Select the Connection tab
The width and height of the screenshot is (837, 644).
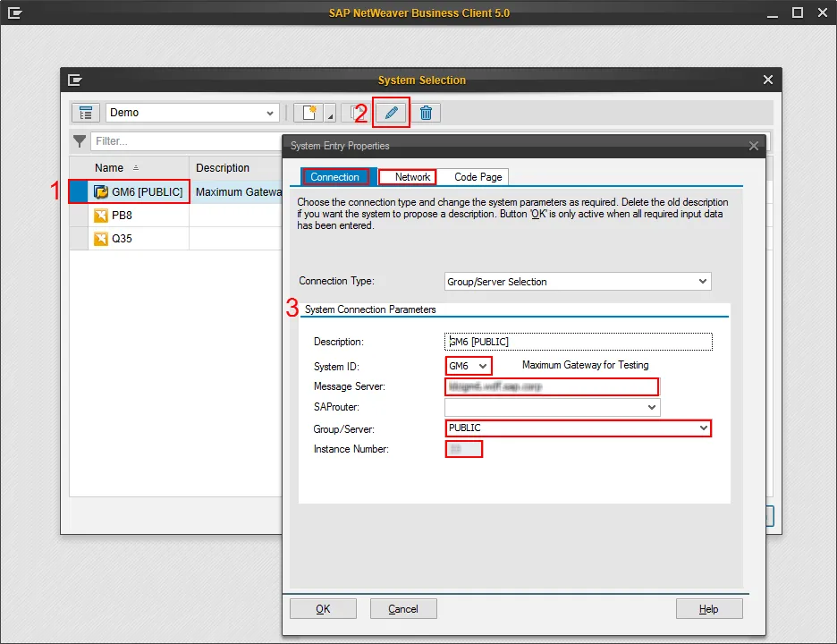335,177
